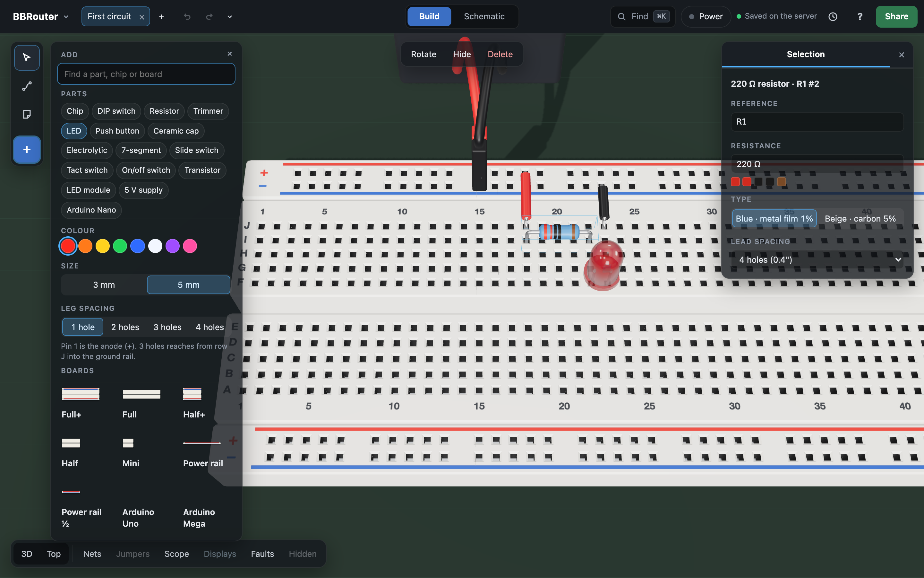This screenshot has height=578, width=924.
Task: Open the lead spacing dropdown
Action: pos(817,260)
